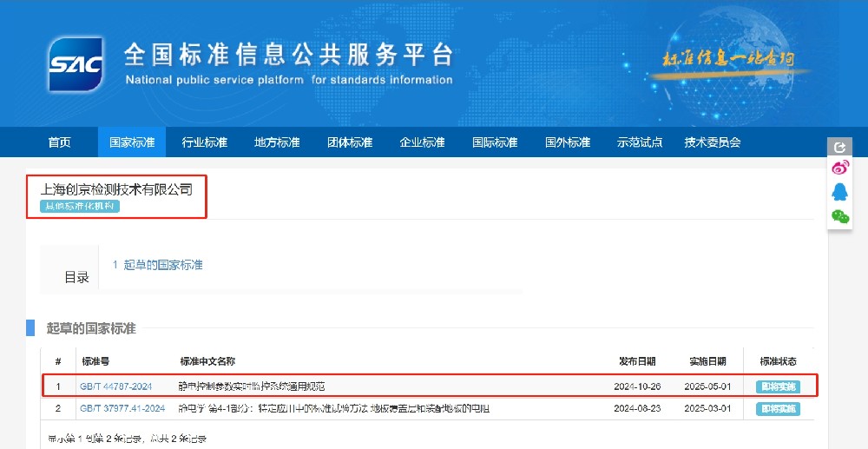Open the 企业标准 navigation item
868x449 pixels.
click(422, 142)
